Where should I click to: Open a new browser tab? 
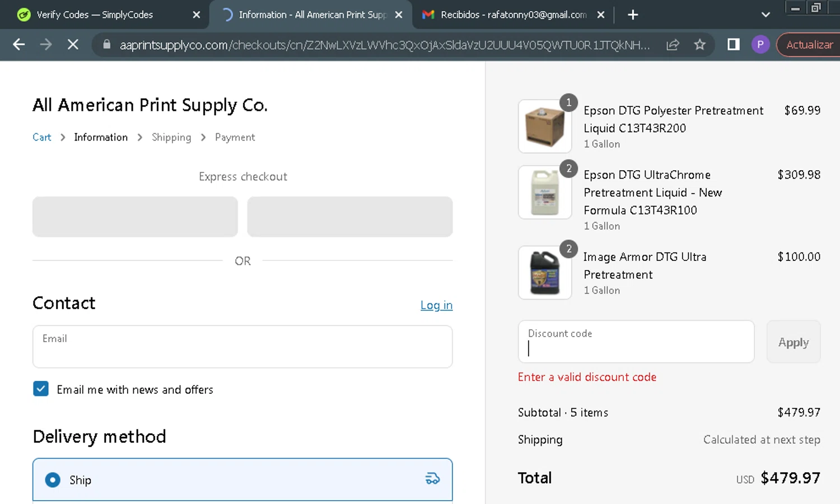point(633,15)
